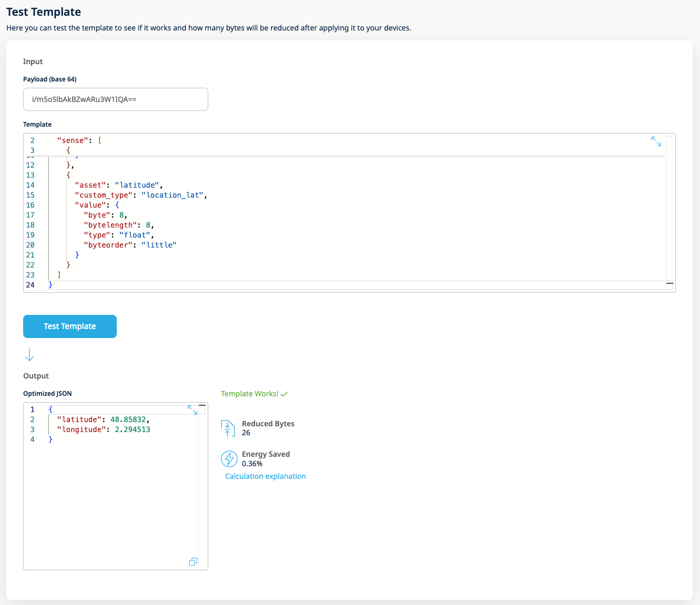Click the "custom_type": "location_lat" line
This screenshot has width=700, height=605.
[x=141, y=195]
